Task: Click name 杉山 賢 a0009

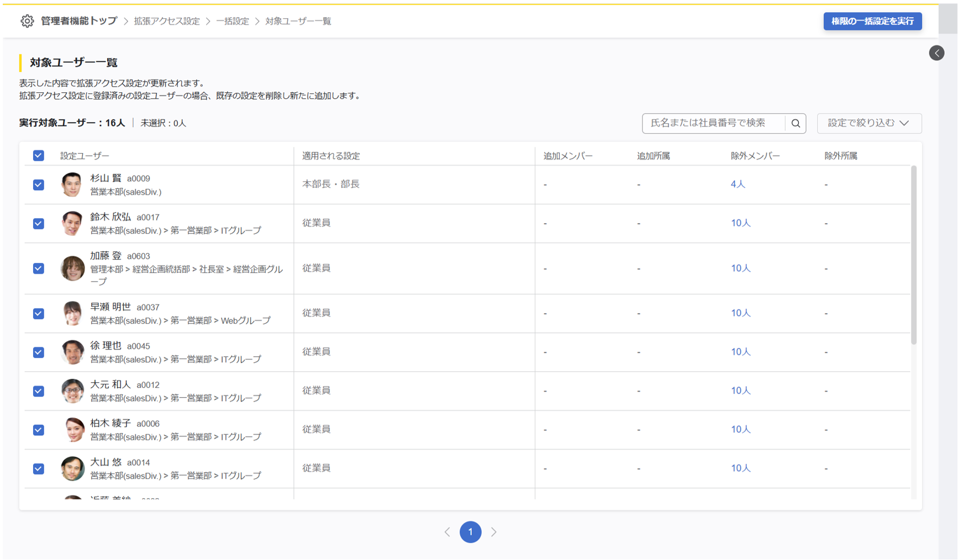Action: [x=120, y=178]
